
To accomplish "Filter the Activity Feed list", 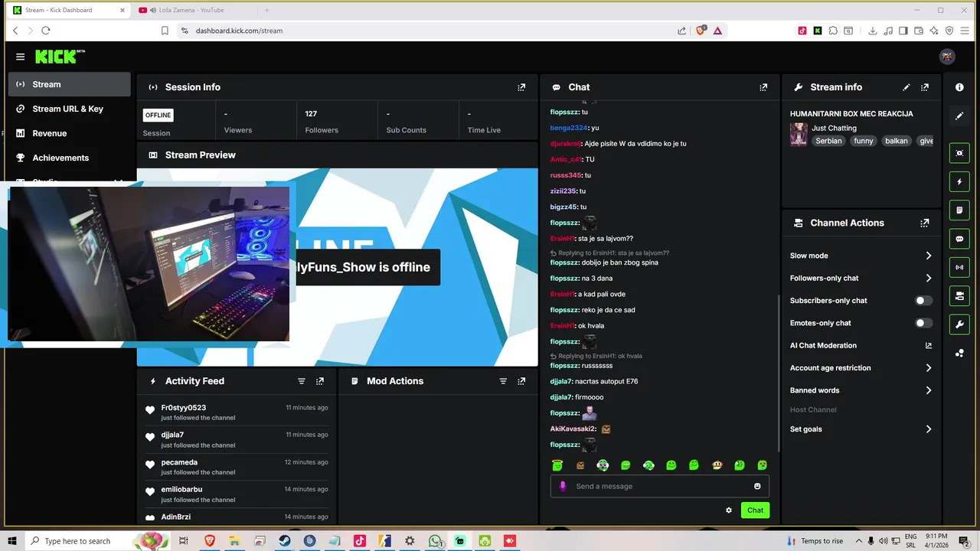I will [302, 381].
